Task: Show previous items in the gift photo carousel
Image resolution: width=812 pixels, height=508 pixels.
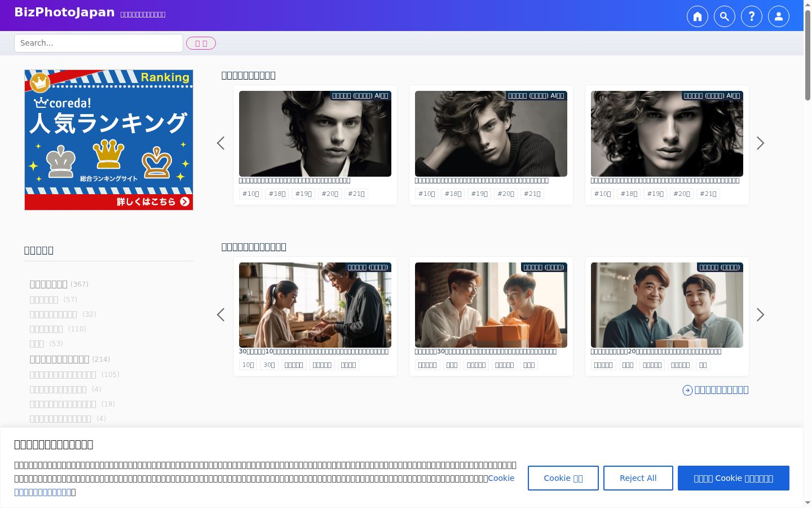Action: click(220, 314)
